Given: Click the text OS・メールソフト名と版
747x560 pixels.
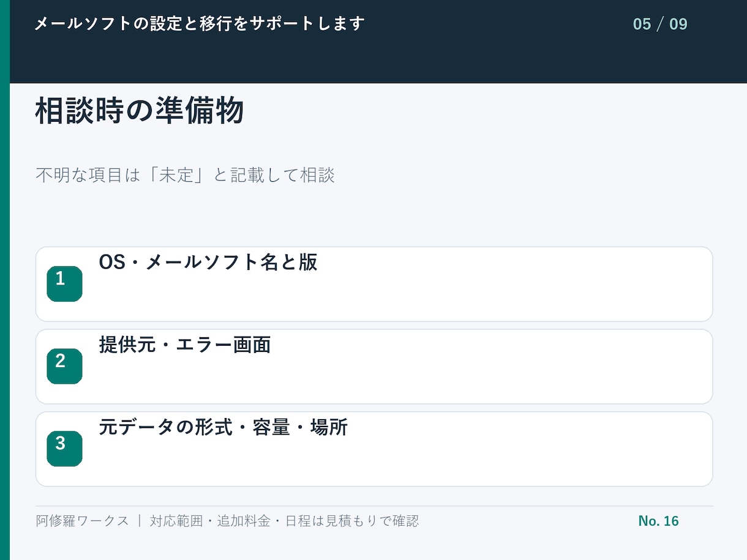Looking at the screenshot, I should click(x=208, y=262).
